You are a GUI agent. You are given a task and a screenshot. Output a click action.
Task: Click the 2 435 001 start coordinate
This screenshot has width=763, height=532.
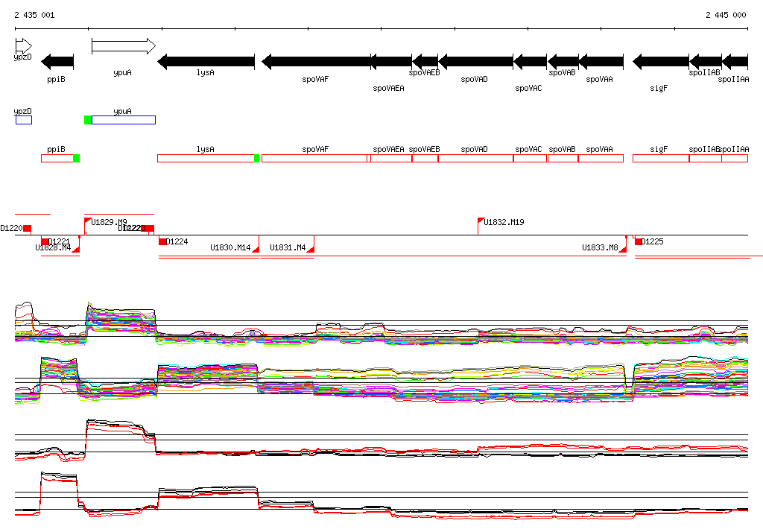(34, 15)
